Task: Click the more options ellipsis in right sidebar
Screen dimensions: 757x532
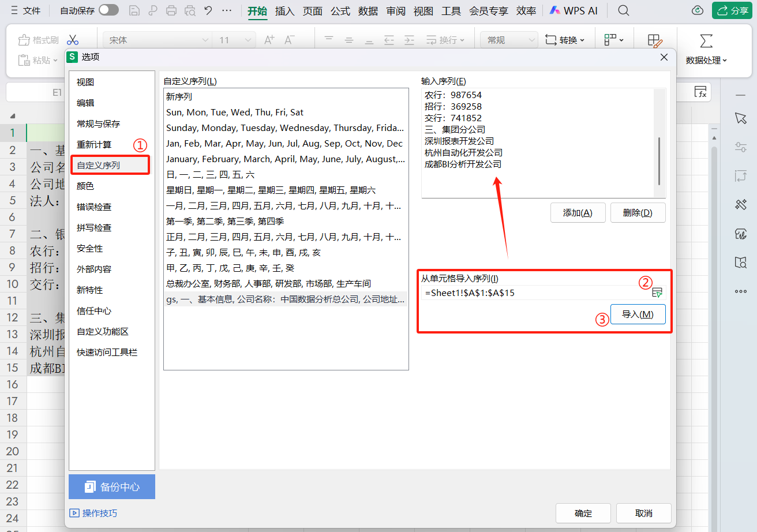Action: 741,291
